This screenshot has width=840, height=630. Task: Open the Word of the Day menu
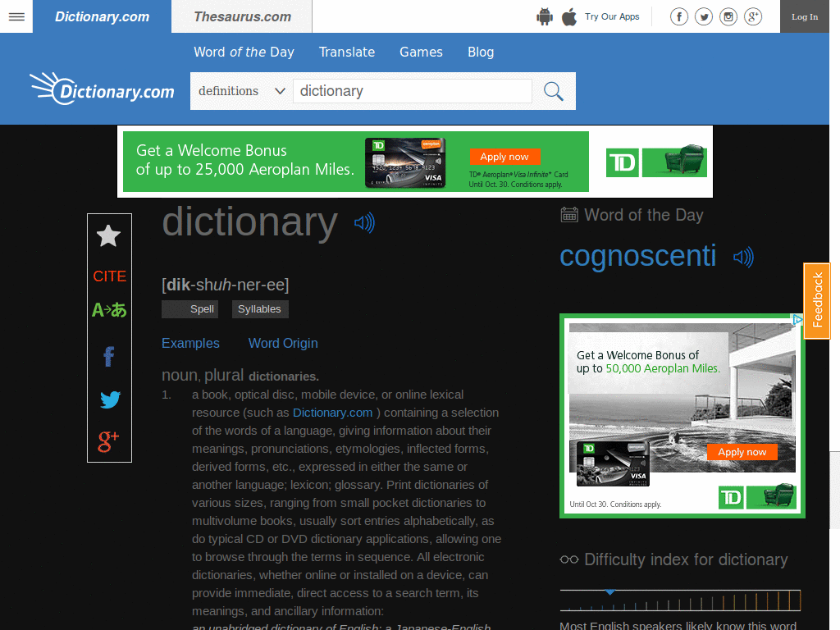(x=244, y=52)
